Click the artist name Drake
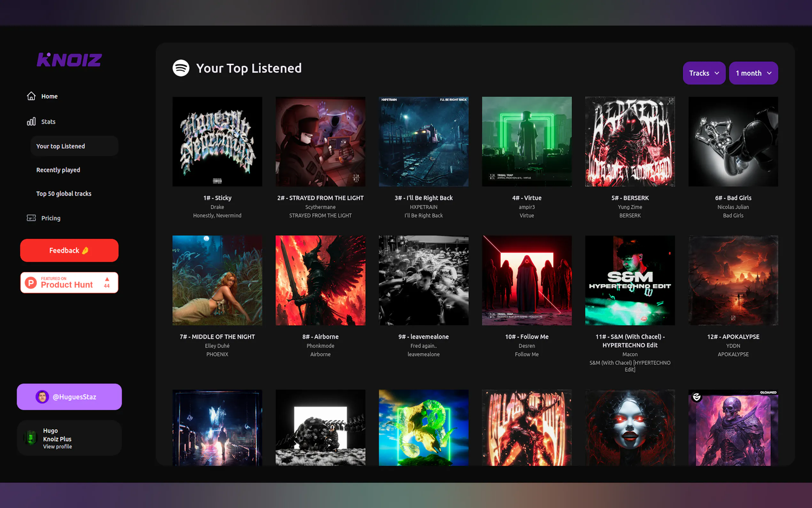This screenshot has height=508, width=812. [217, 207]
